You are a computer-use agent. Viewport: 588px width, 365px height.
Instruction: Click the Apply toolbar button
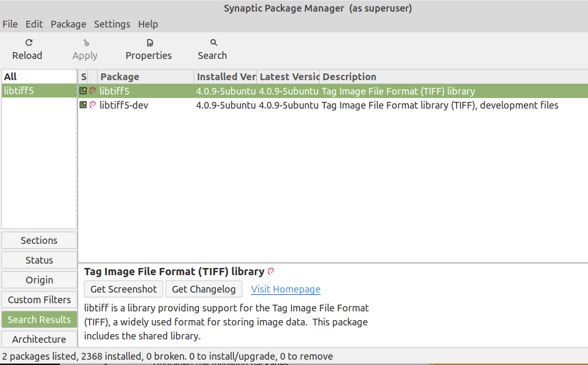coord(85,49)
